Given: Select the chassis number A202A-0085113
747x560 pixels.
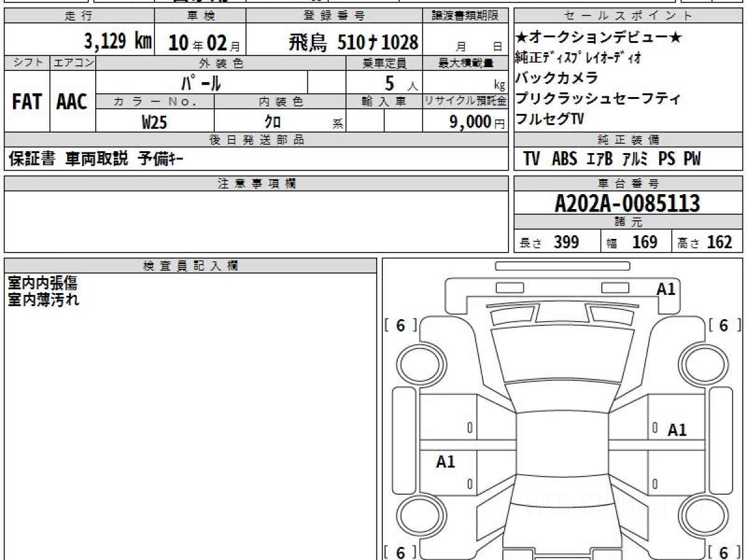Looking at the screenshot, I should (627, 203).
